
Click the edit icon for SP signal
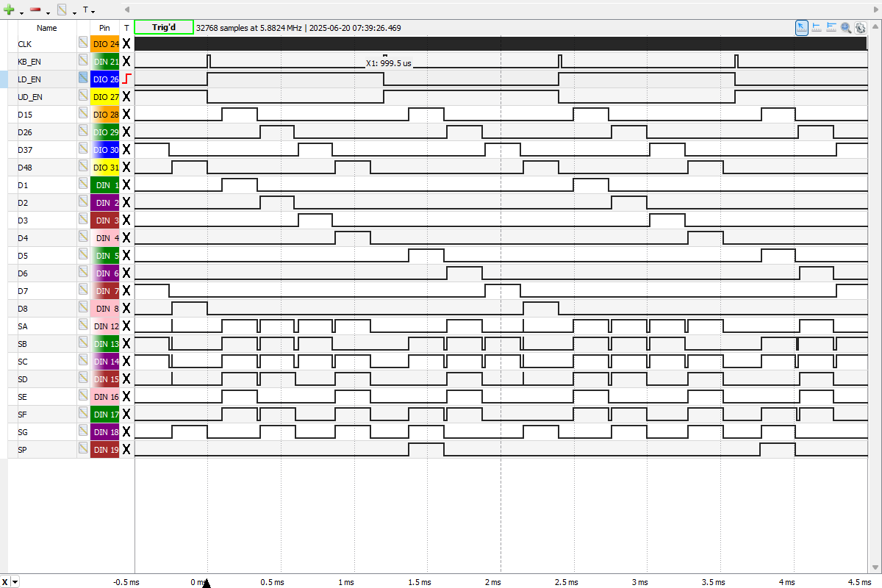coord(83,449)
